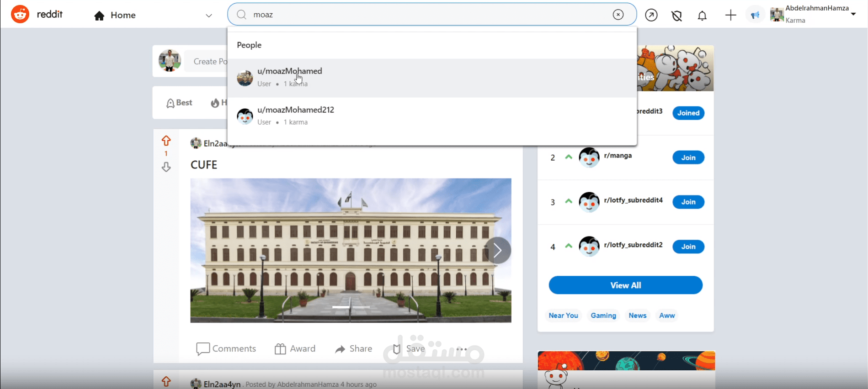This screenshot has height=389, width=868.
Task: Click the plus create post icon
Action: 730,15
